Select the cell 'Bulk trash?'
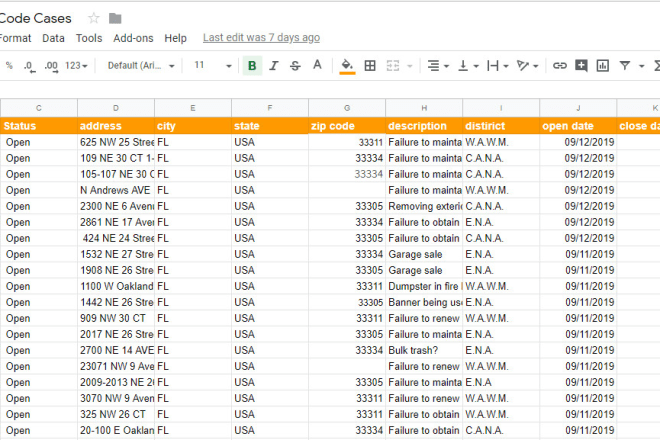660x440 pixels. click(x=424, y=350)
